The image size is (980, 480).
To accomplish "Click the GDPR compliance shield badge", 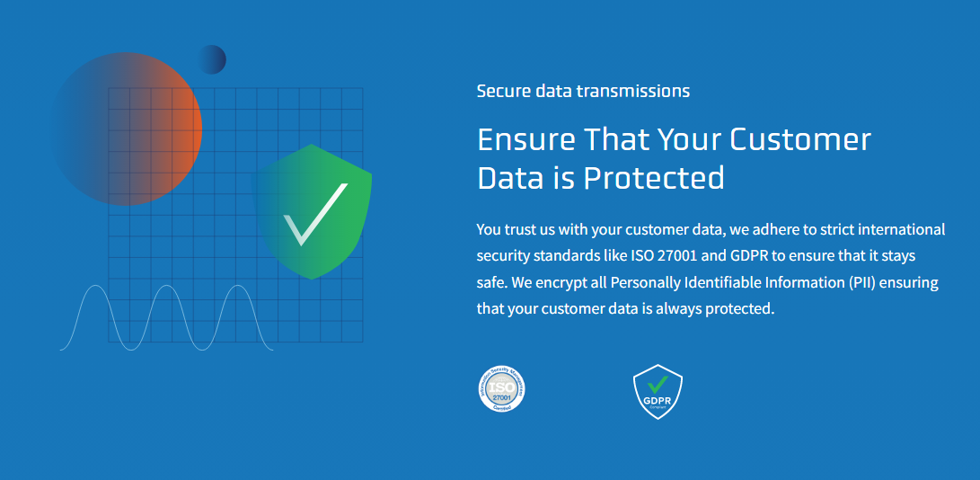I will coord(658,391).
